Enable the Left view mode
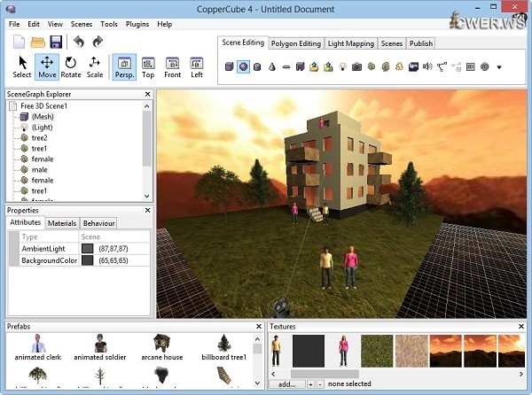Viewport: 532px width, 395px height. tap(197, 67)
